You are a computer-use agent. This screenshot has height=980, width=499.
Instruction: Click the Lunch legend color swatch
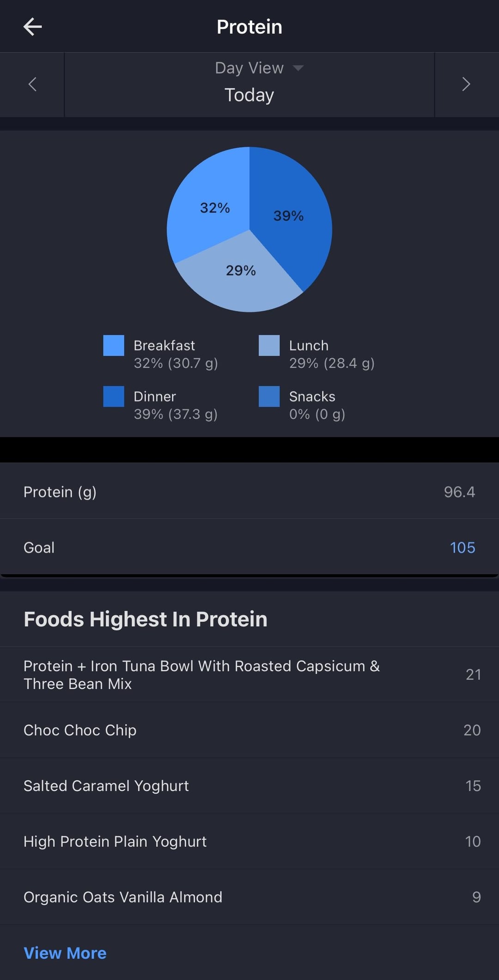[x=269, y=346]
